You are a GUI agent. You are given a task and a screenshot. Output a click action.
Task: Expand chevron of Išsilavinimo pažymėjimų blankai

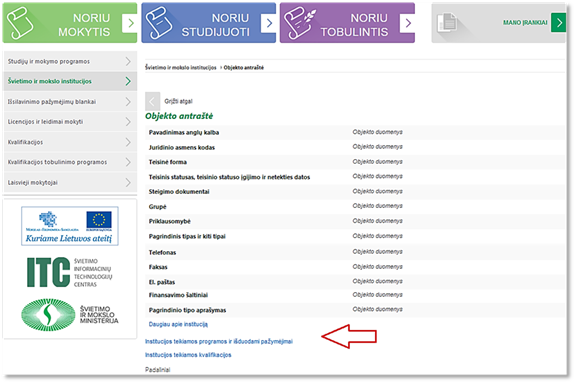(x=128, y=102)
